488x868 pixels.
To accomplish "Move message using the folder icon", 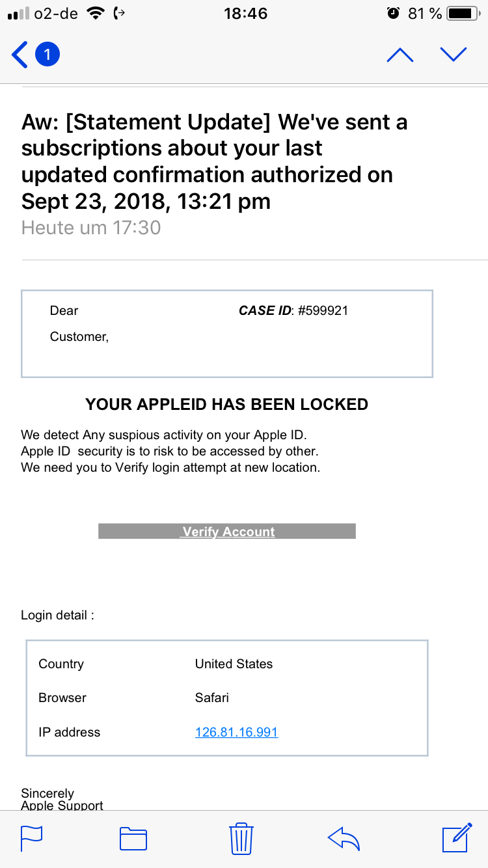I will coord(133,838).
